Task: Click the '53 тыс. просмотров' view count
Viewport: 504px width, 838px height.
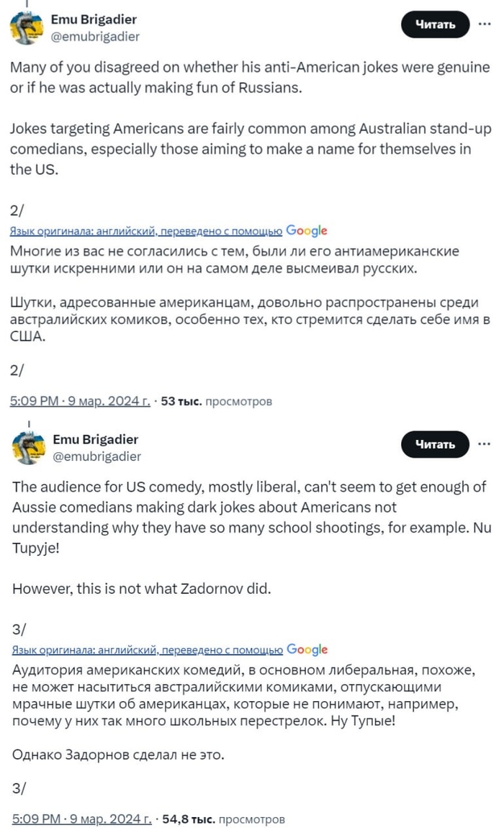Action: point(217,401)
